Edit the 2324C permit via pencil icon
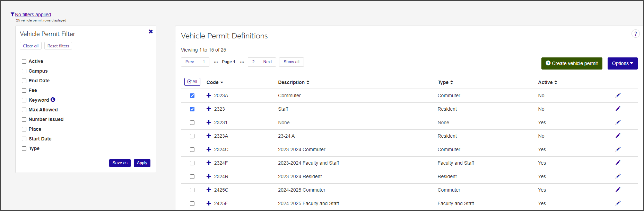 (618, 149)
